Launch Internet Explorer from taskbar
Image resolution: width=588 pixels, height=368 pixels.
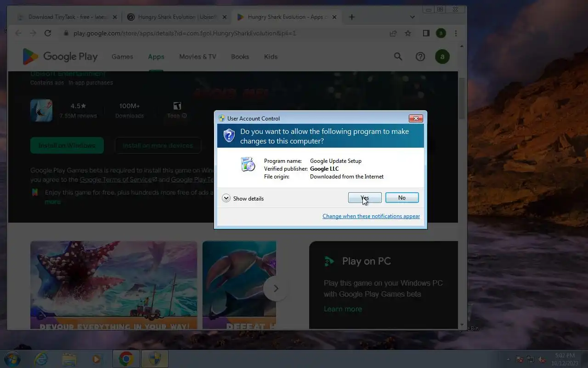point(41,359)
